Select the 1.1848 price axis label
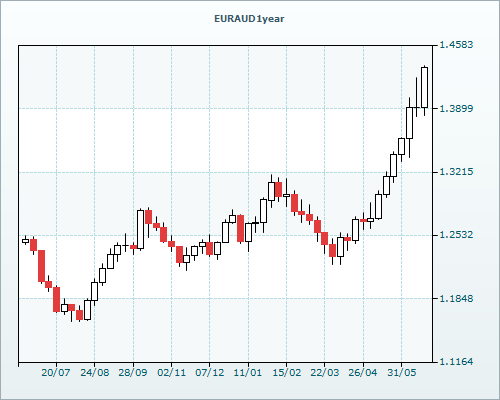The image size is (500, 400). click(456, 298)
